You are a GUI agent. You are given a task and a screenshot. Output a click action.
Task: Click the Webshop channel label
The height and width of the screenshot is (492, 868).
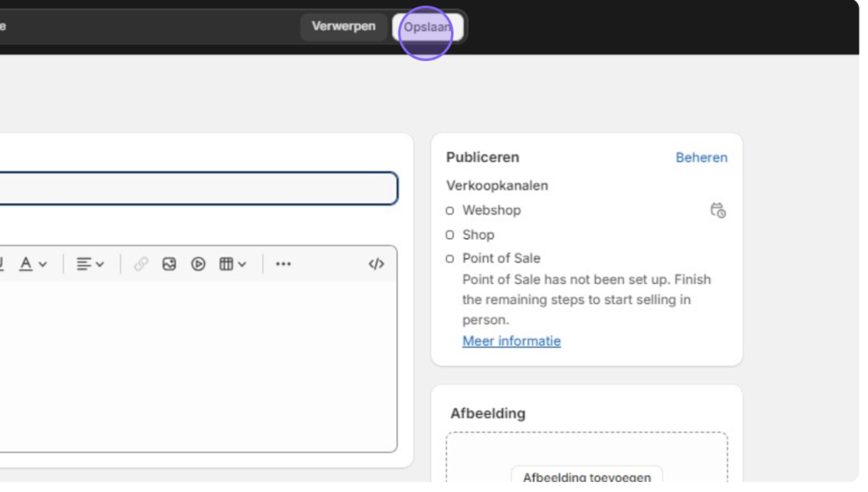pos(492,210)
